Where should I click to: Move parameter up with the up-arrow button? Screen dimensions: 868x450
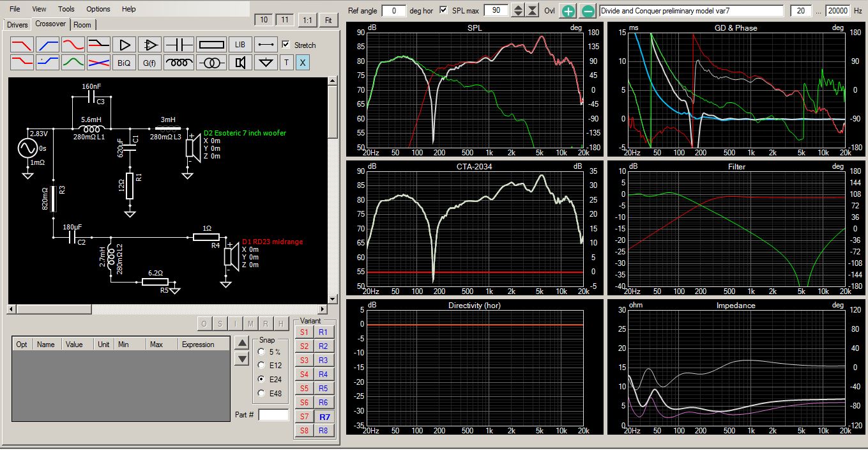(x=241, y=342)
